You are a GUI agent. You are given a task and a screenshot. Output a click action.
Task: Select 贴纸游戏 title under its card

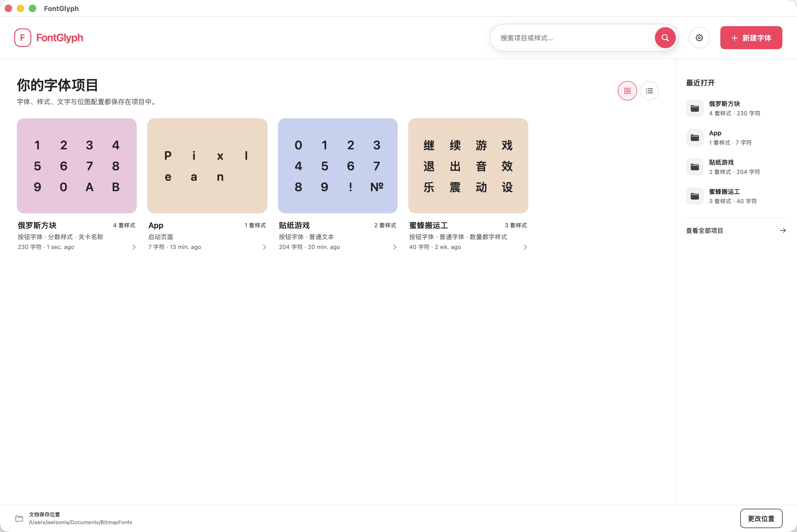point(294,225)
